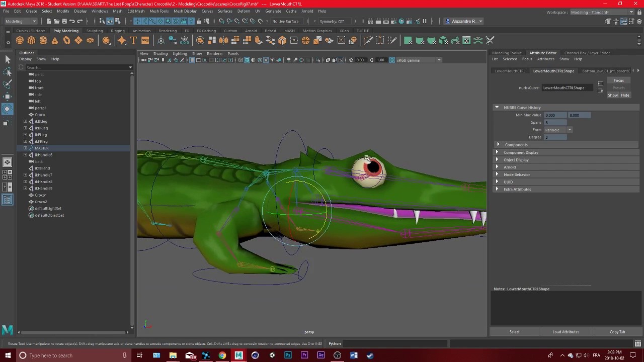The height and width of the screenshot is (362, 644).
Task: Open the Mesh Tools menu
Action: coord(159,11)
